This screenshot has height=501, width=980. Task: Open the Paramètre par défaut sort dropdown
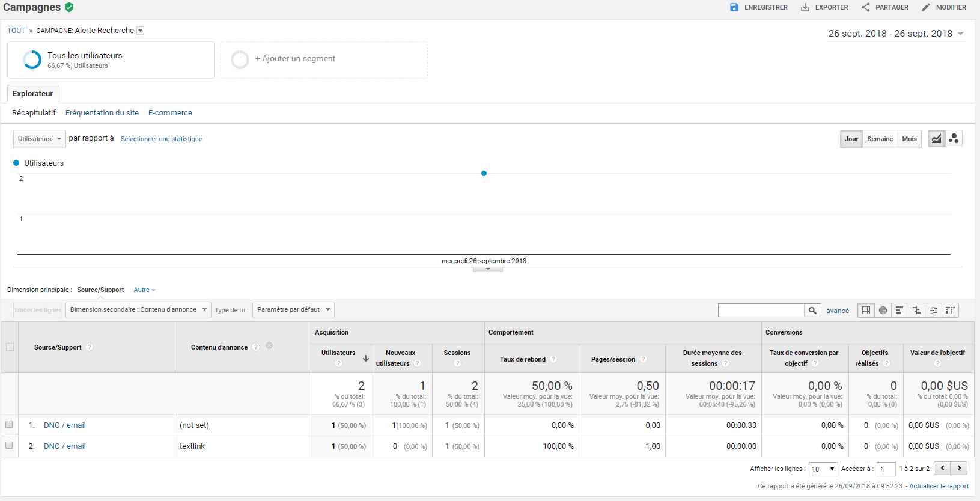[293, 310]
